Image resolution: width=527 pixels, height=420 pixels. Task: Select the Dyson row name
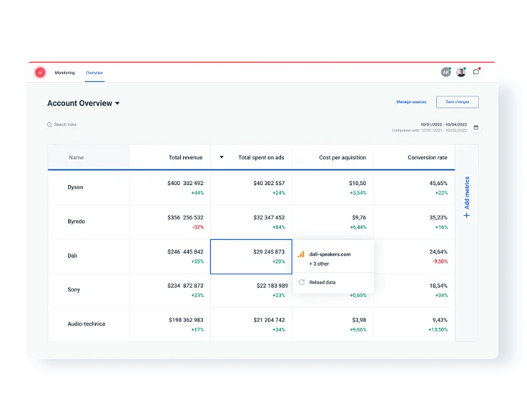[x=75, y=187]
